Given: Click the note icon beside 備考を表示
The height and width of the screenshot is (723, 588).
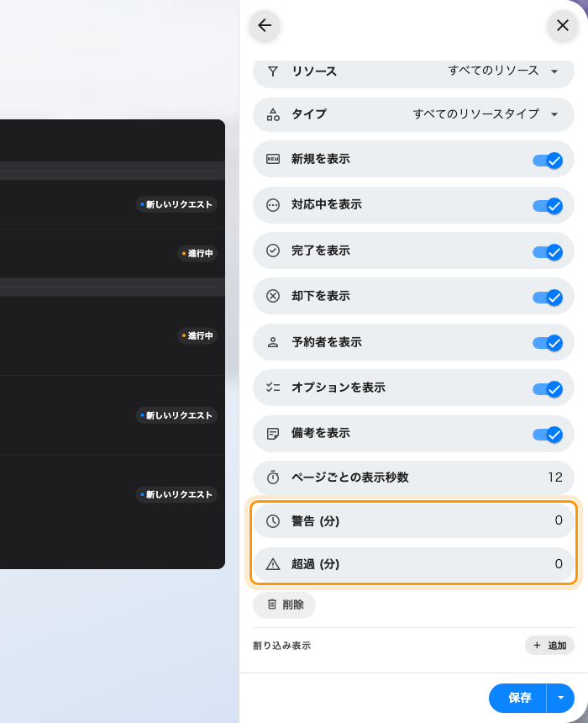Looking at the screenshot, I should (273, 434).
